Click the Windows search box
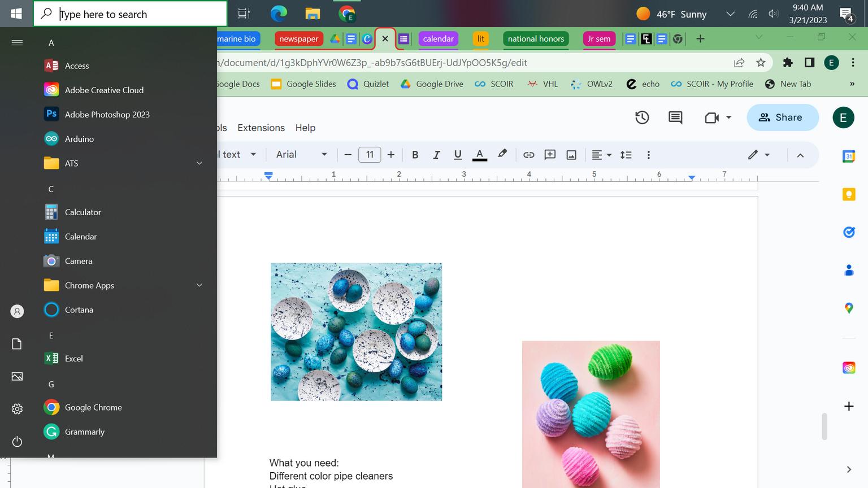This screenshot has height=488, width=868. coord(130,14)
